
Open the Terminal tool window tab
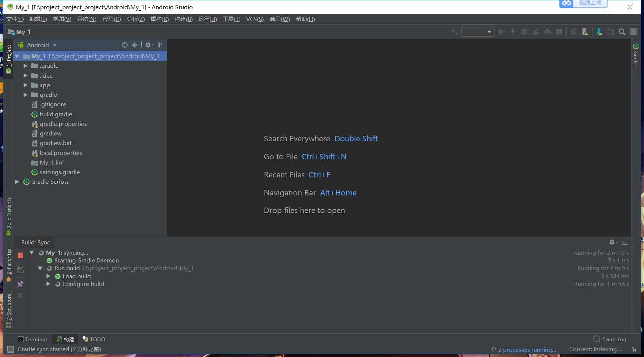click(x=32, y=339)
